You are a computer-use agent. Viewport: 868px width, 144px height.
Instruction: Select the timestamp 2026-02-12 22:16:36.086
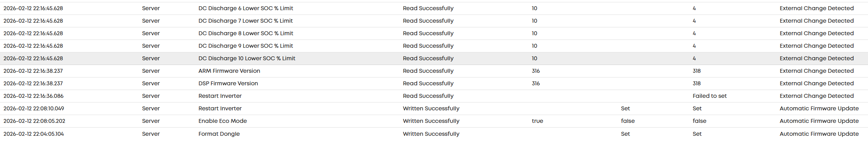point(34,96)
